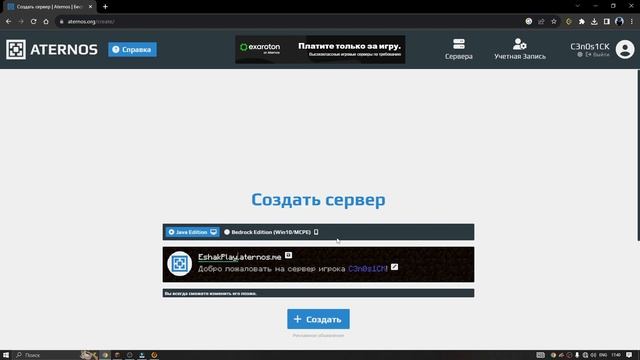Screen dimensions: 640x360
Task: Select Bedrock Edition (Win10/MCPE) option
Action: click(271, 232)
